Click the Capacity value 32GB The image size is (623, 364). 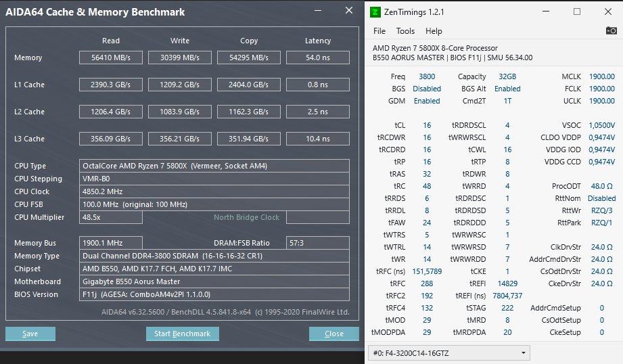[x=507, y=76]
